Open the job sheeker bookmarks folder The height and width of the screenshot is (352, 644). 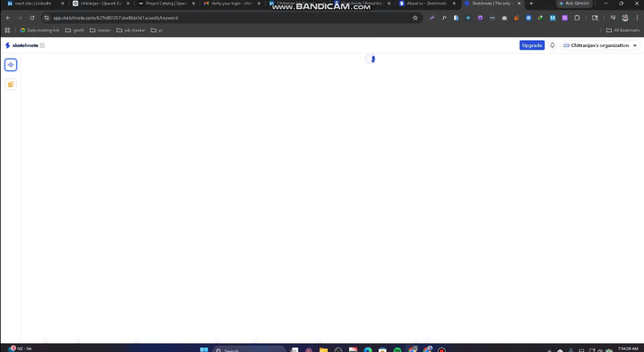pyautogui.click(x=131, y=30)
